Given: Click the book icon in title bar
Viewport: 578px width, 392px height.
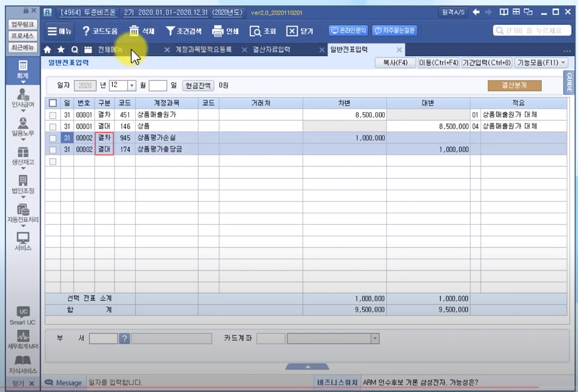Looking at the screenshot, I should (x=503, y=12).
